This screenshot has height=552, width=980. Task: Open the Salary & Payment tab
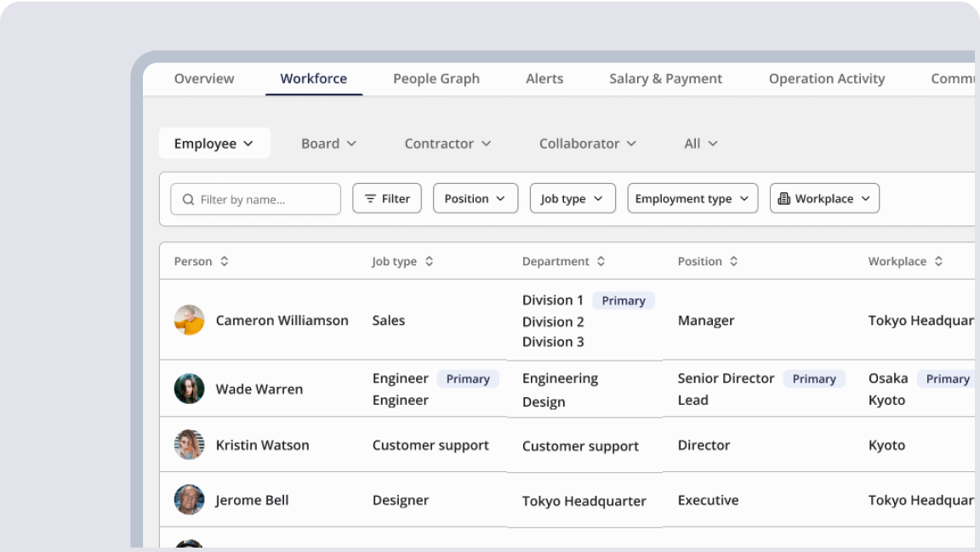665,78
